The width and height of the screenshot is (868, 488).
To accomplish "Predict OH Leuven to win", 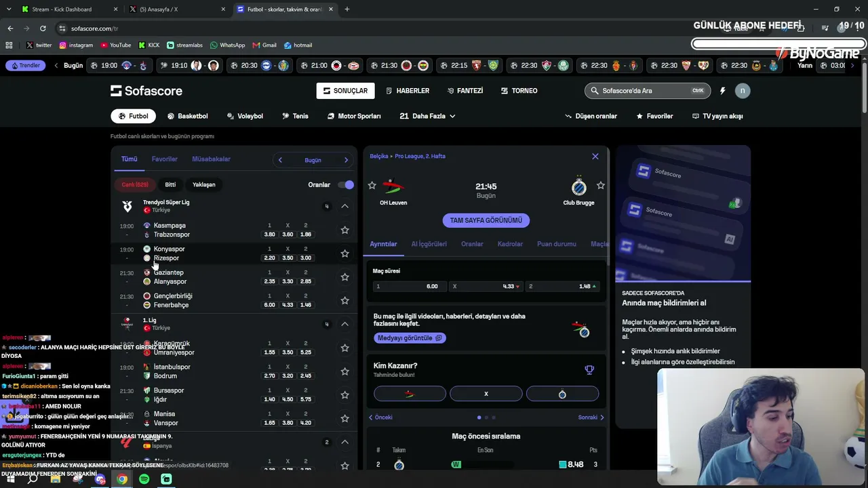I will tap(410, 394).
